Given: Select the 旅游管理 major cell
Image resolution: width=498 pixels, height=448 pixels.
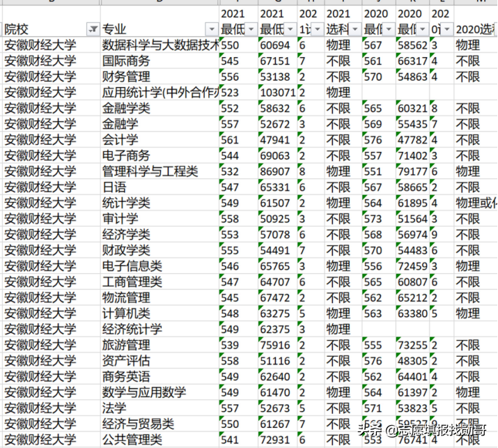Looking at the screenshot, I should click(159, 345).
